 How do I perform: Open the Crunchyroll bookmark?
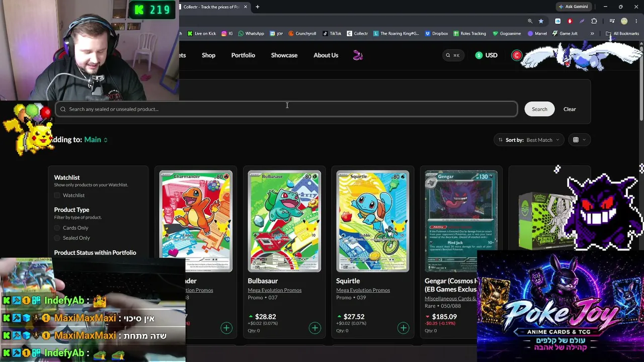point(302,34)
